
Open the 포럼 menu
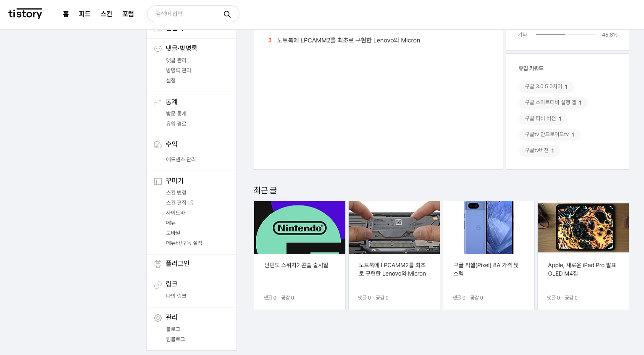[128, 14]
